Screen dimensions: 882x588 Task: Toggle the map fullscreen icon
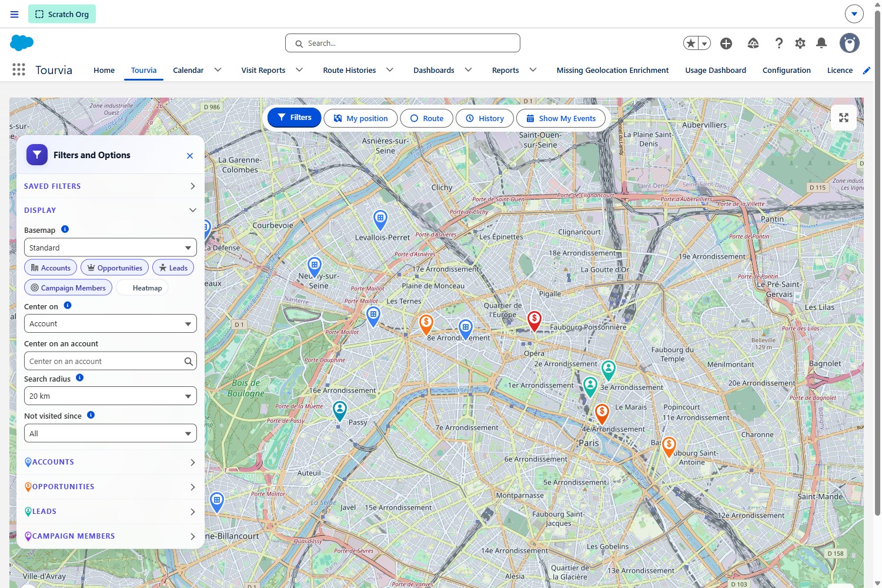(844, 118)
